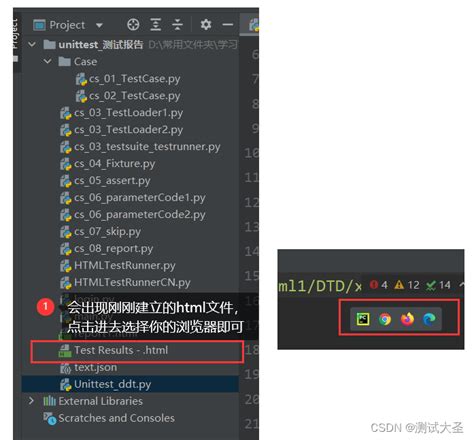474x440 pixels.
Task: Hide the Project tool window with minus icon
Action: [228, 24]
